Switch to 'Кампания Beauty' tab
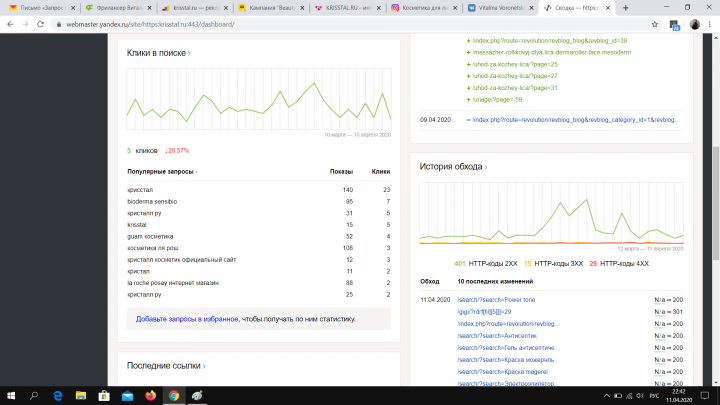720x405 pixels. [272, 8]
